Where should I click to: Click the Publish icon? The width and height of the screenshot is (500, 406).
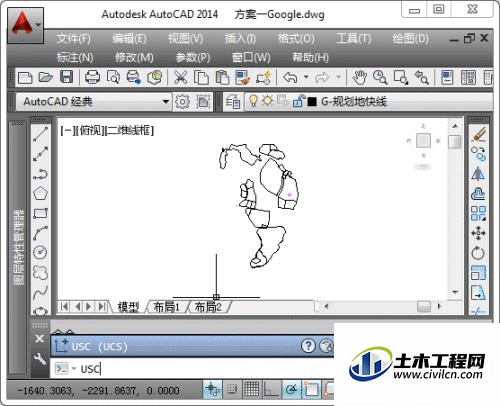tap(134, 78)
